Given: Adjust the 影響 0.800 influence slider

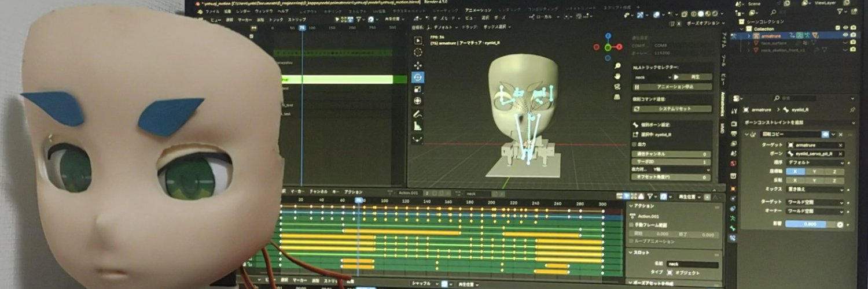Looking at the screenshot, I should click(814, 224).
